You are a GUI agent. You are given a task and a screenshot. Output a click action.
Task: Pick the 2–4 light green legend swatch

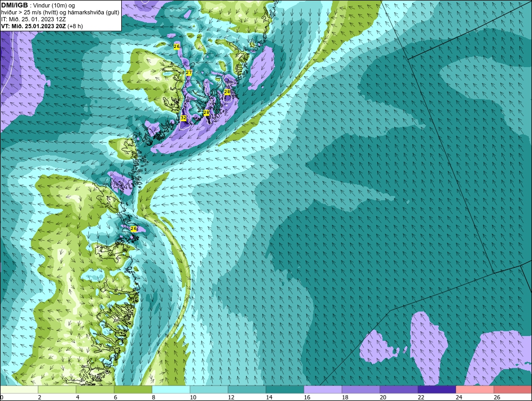click(x=57, y=389)
